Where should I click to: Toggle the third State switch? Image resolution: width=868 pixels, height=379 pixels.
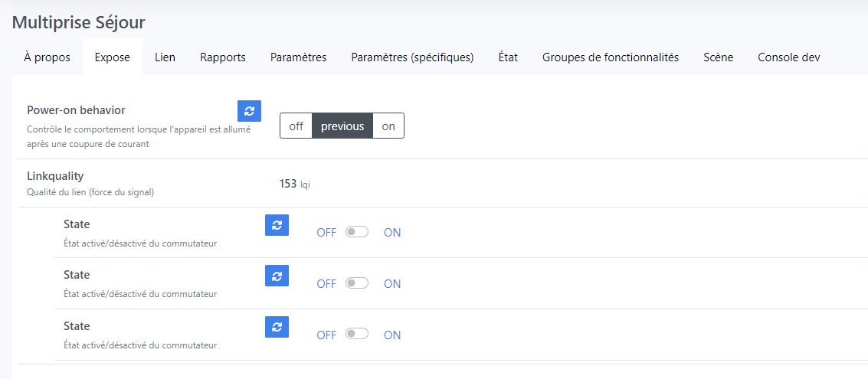357,335
